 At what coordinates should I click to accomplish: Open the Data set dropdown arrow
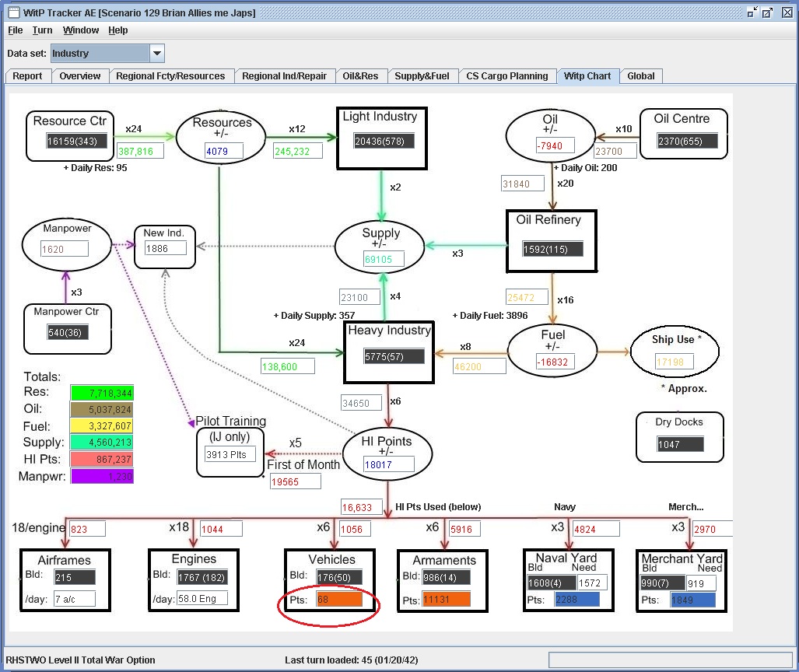click(x=157, y=53)
